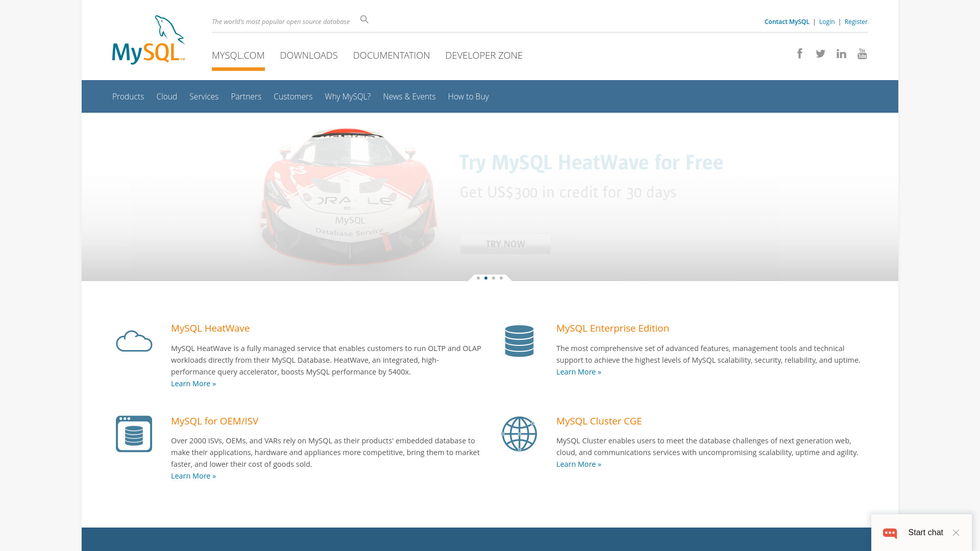
Task: Click Learn More under MySQL Cluster CGE
Action: 579,464
